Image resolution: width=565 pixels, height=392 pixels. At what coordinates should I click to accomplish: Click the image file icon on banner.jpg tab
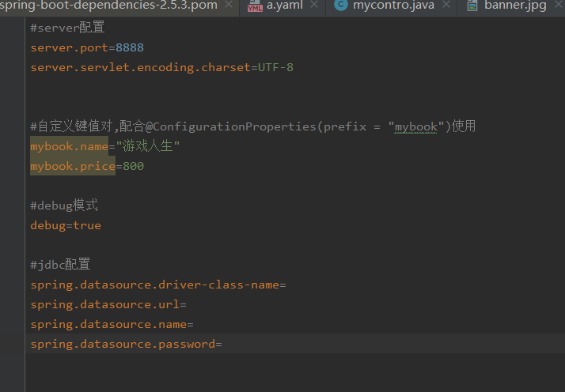tap(472, 6)
